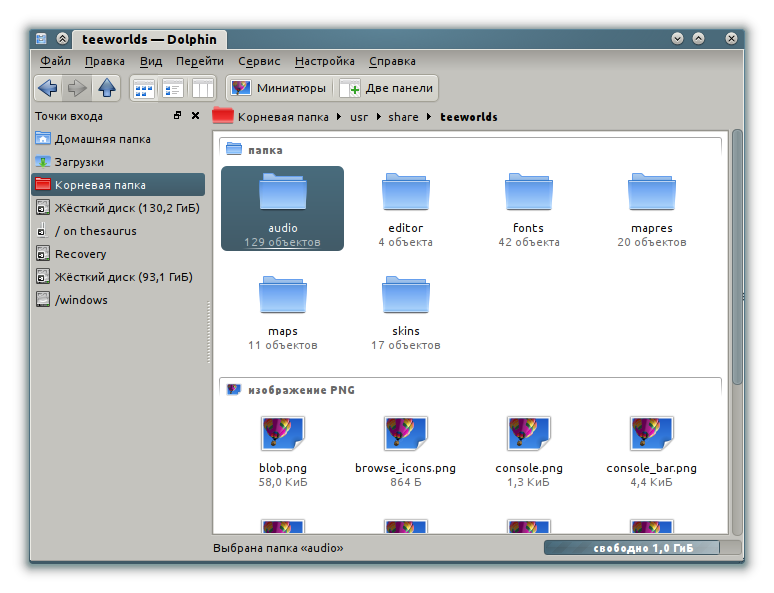Expand arrow after Корневая папка breadcrumb
Image resolution: width=774 pixels, height=593 pixels.
click(x=339, y=117)
